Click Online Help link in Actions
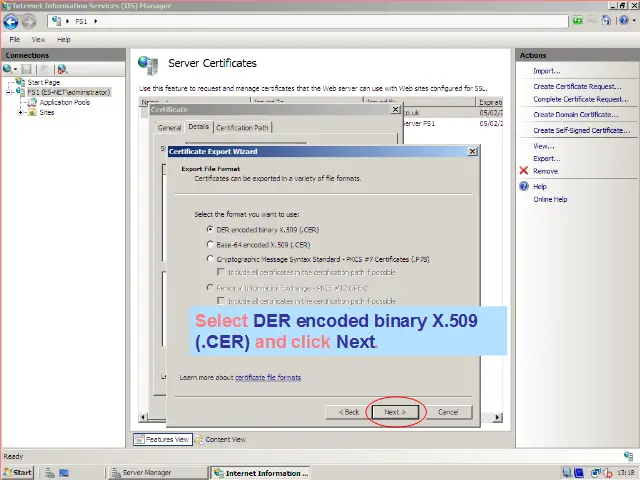Viewport: 640px width, 480px height. coord(550,199)
